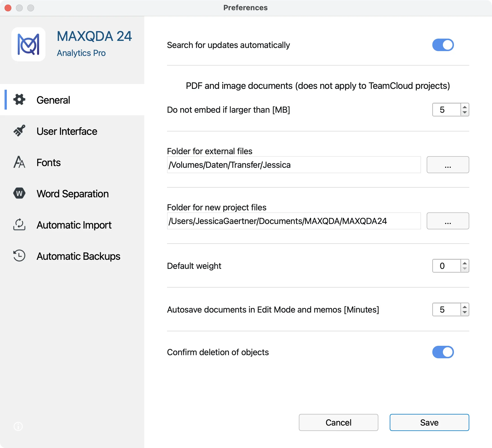Show Automatic Backups settings
492x448 pixels.
coord(72,256)
